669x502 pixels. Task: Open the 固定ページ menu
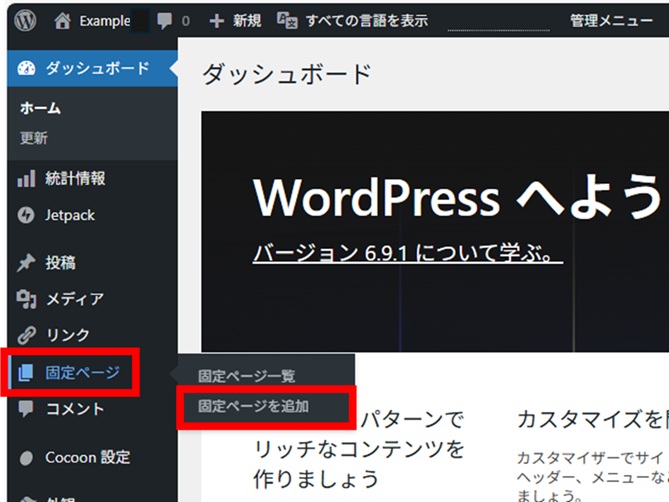coord(82,373)
